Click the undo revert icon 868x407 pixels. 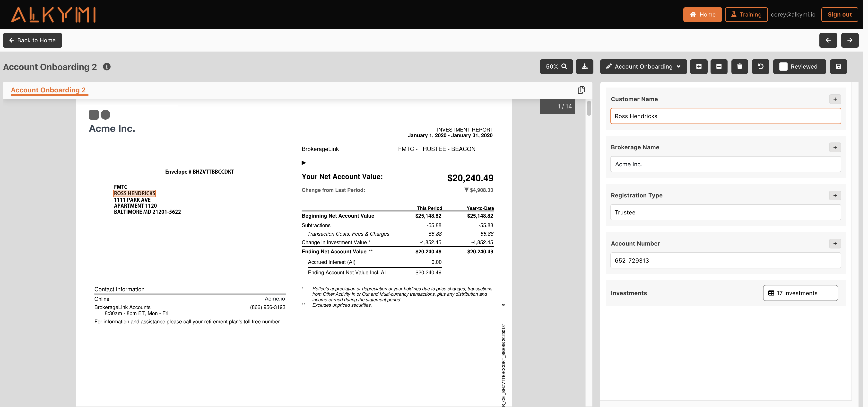[761, 66]
